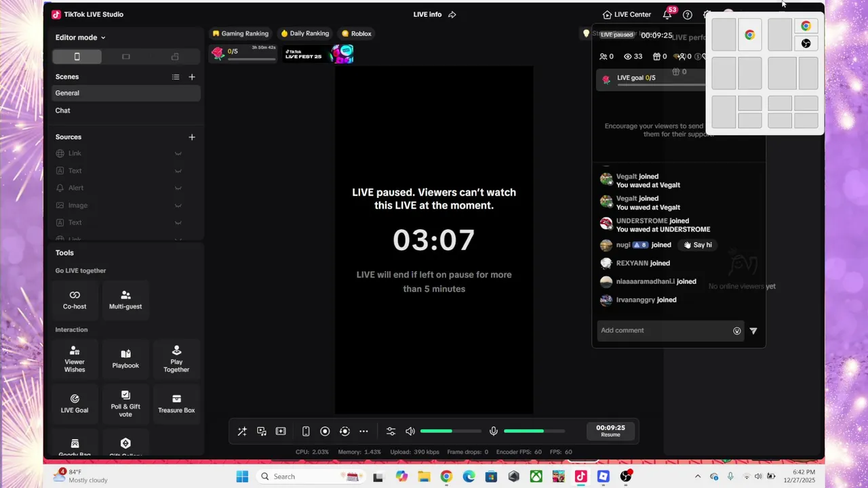Viewport: 868px width, 488px height.
Task: Click the record circle icon in bottom toolbar
Action: [325, 431]
